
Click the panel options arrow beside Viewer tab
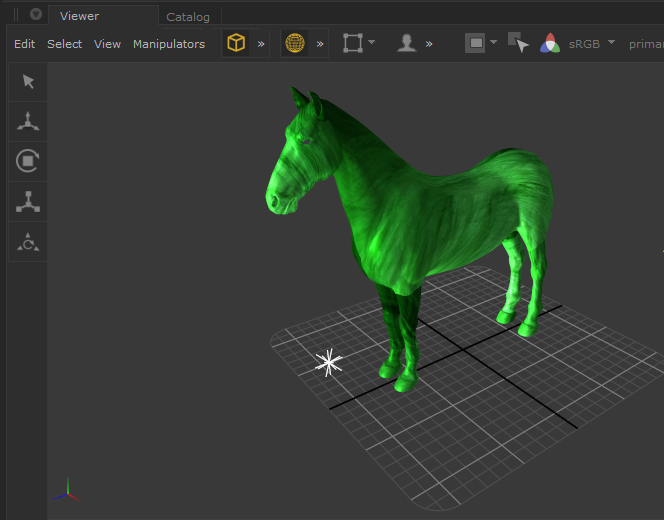pyautogui.click(x=36, y=15)
